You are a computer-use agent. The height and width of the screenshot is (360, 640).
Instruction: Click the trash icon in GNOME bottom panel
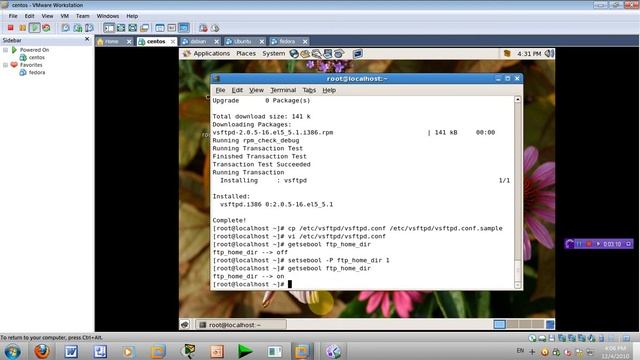(550, 324)
